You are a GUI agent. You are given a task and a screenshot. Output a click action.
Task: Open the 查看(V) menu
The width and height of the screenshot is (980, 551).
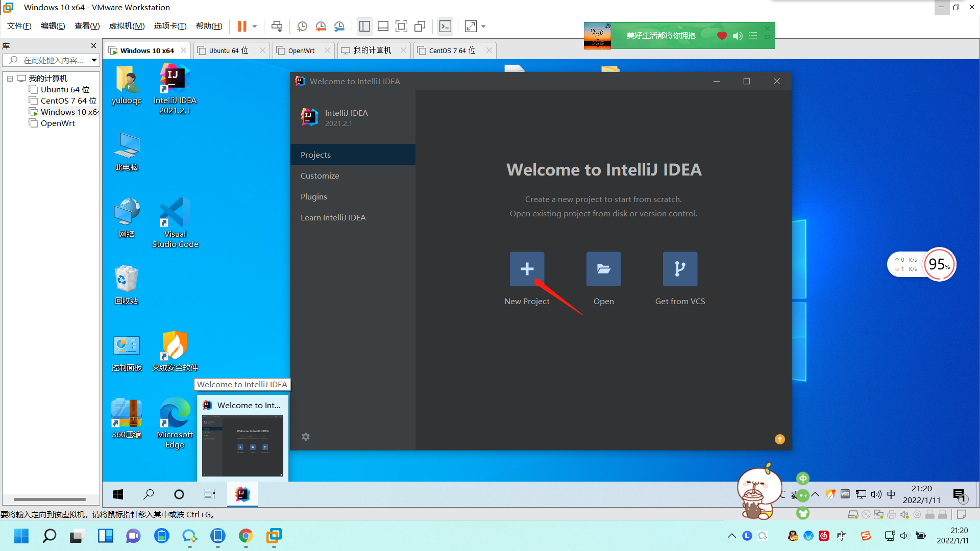pyautogui.click(x=87, y=26)
